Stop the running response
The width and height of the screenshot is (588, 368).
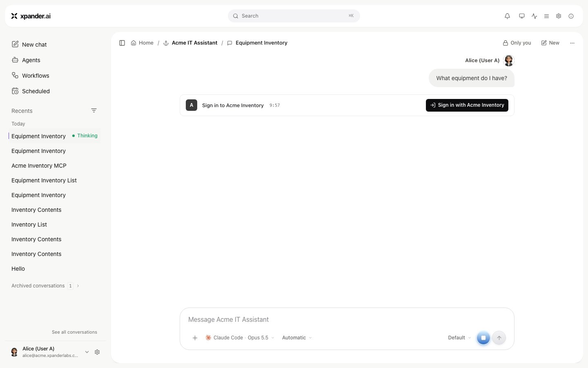pyautogui.click(x=483, y=338)
